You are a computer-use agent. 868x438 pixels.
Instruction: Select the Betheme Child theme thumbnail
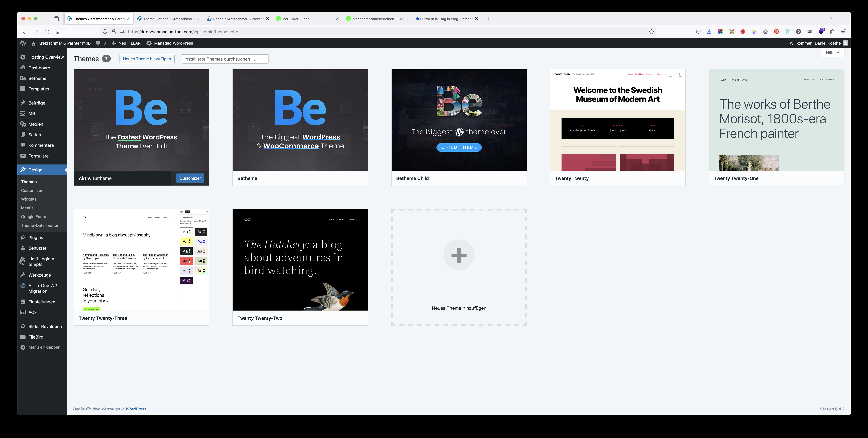[459, 120]
